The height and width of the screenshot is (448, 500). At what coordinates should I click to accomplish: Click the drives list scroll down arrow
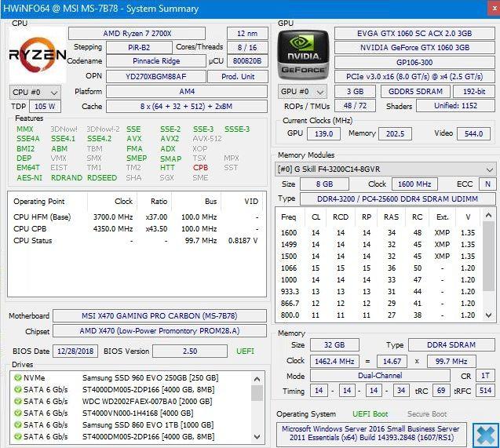[257, 436]
